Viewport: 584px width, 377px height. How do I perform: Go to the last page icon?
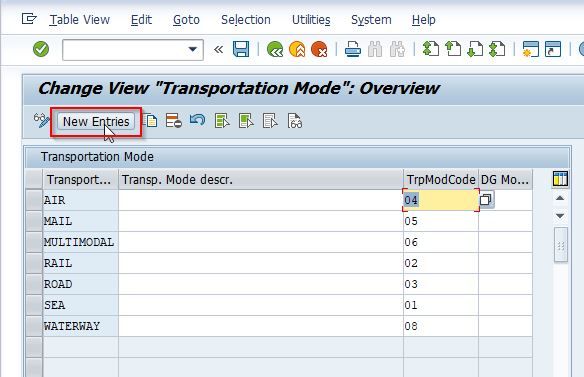tap(497, 49)
